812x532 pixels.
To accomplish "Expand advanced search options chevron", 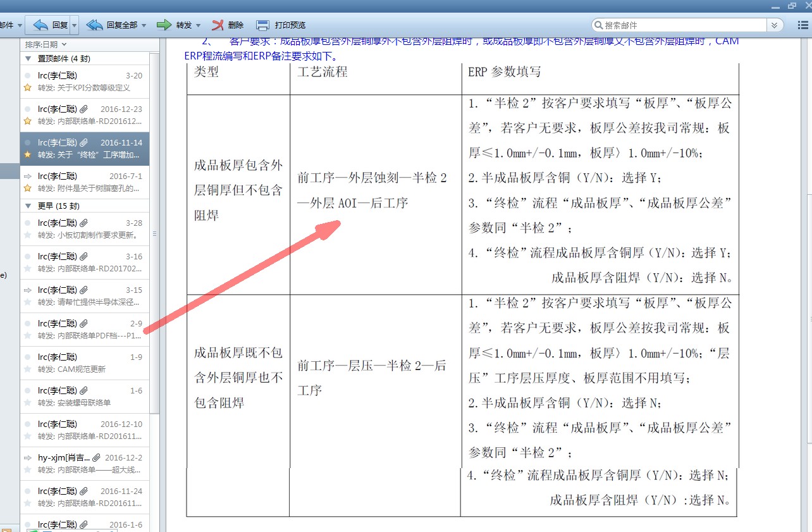I will (775, 25).
